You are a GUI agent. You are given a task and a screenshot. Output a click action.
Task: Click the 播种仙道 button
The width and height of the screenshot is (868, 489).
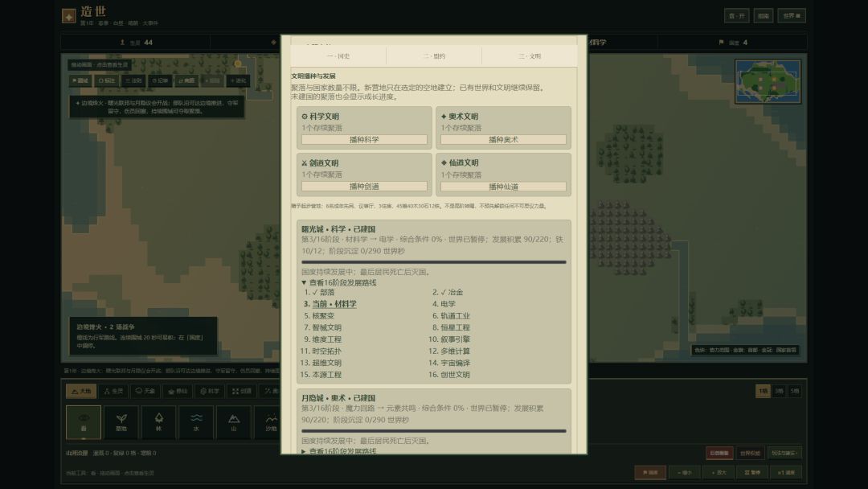pos(503,187)
